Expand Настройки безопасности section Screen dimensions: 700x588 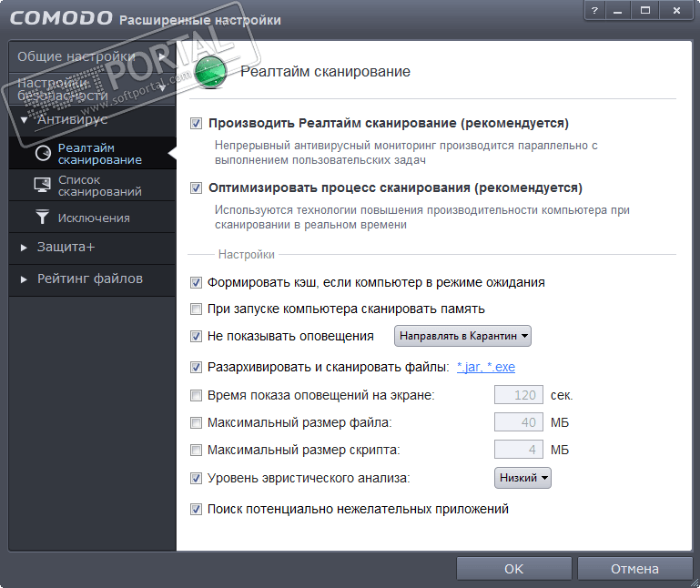tap(93, 89)
